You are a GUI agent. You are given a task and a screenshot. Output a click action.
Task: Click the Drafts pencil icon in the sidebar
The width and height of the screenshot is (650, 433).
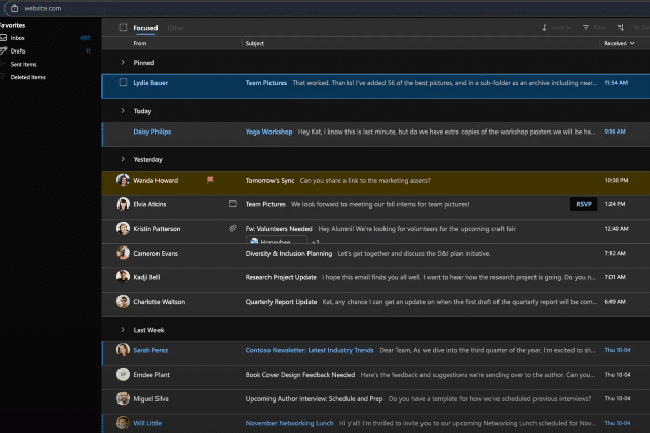click(4, 50)
